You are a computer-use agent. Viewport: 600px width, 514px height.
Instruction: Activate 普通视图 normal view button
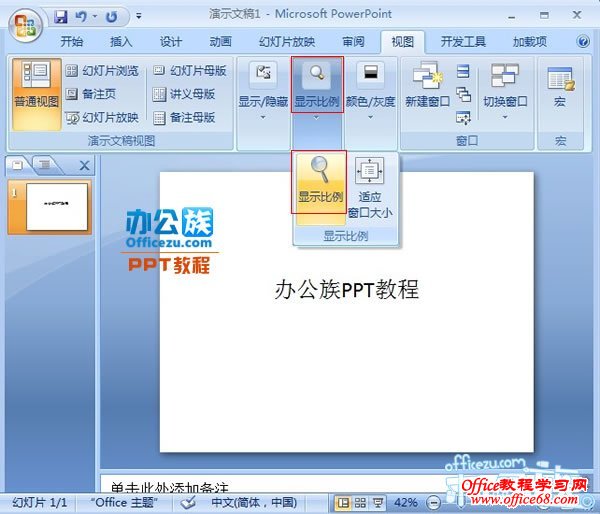point(36,94)
